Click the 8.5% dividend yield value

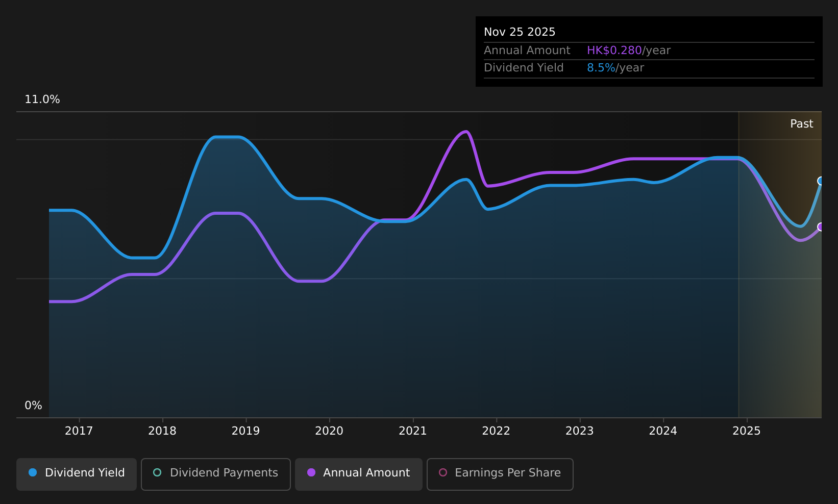pyautogui.click(x=601, y=68)
